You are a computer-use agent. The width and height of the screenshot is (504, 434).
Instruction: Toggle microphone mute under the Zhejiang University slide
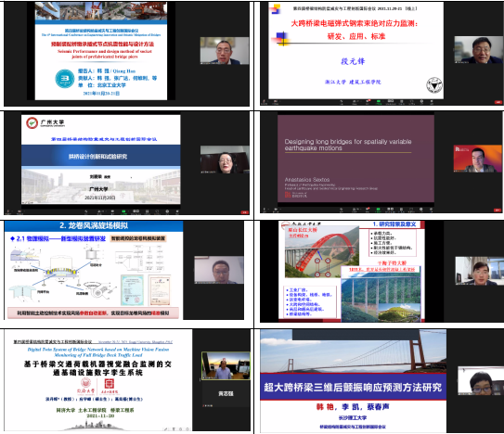coord(264,101)
